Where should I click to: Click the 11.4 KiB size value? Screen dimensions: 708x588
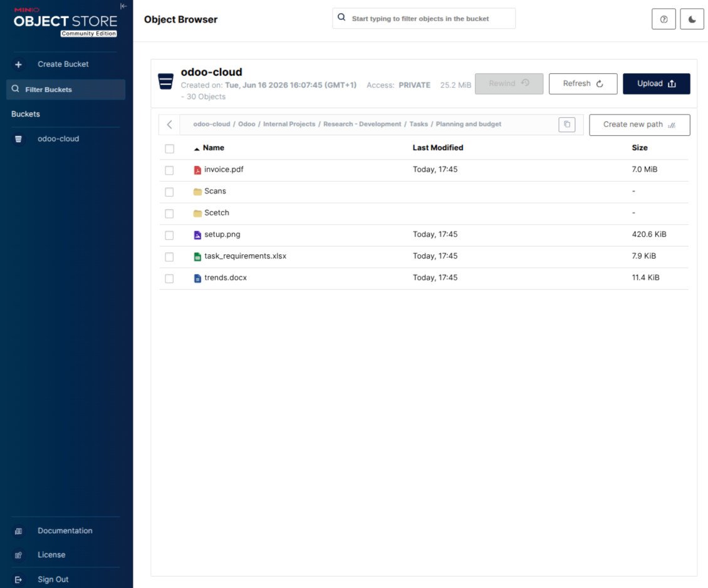click(645, 277)
